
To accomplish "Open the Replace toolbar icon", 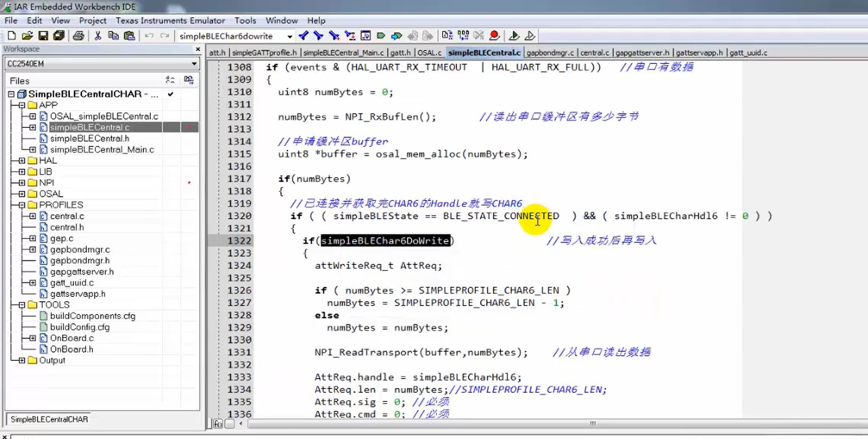I will (x=350, y=36).
